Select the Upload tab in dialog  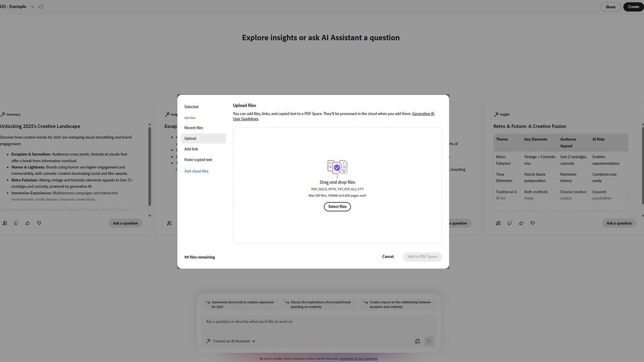(203, 138)
